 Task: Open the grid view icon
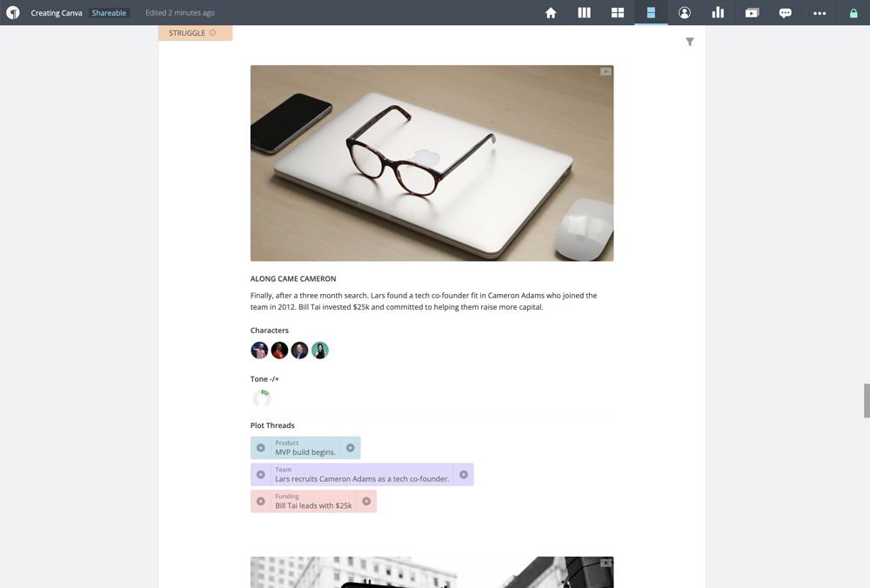click(x=618, y=13)
